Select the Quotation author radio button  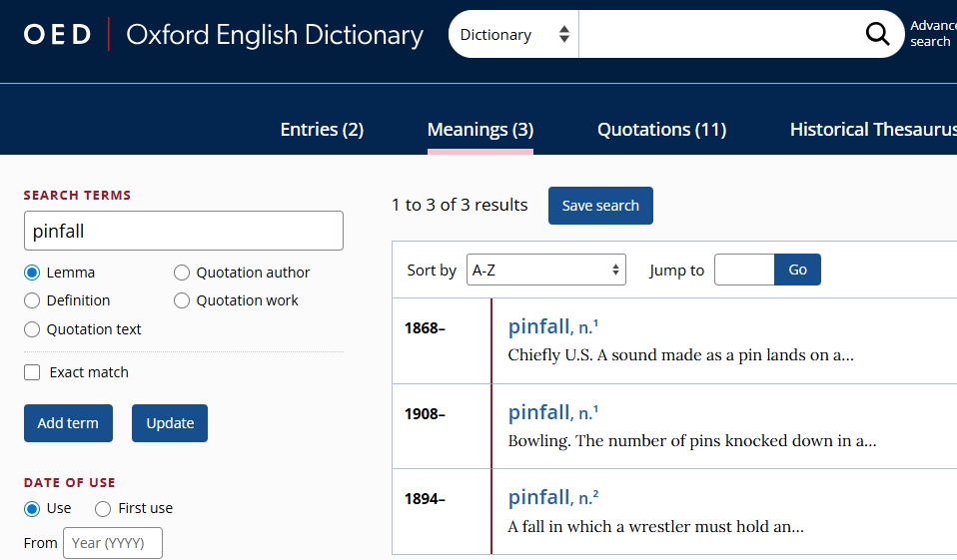click(181, 273)
